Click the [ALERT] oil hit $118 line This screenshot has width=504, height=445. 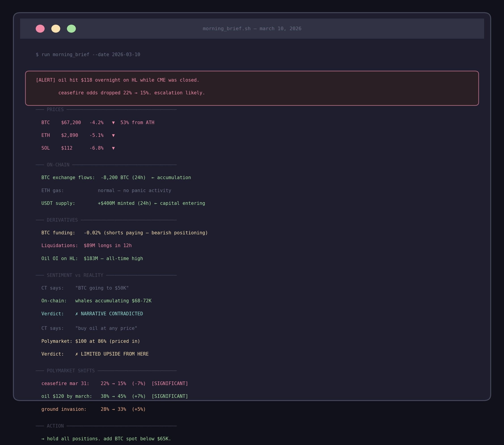tap(118, 80)
